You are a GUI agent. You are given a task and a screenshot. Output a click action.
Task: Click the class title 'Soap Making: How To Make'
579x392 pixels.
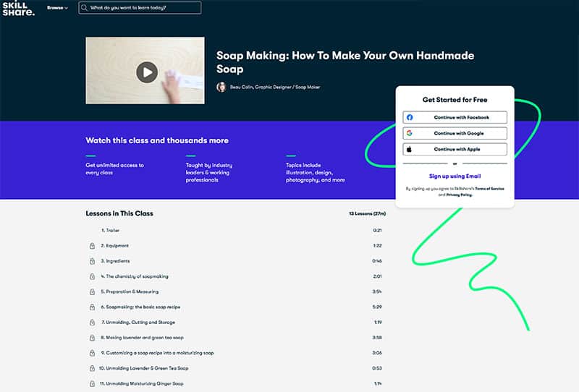pos(345,62)
